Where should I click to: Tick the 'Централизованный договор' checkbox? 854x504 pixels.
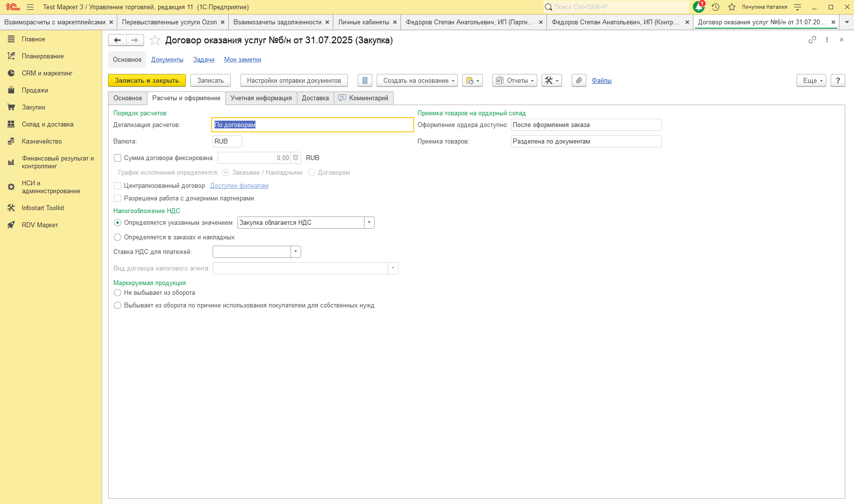tap(117, 185)
